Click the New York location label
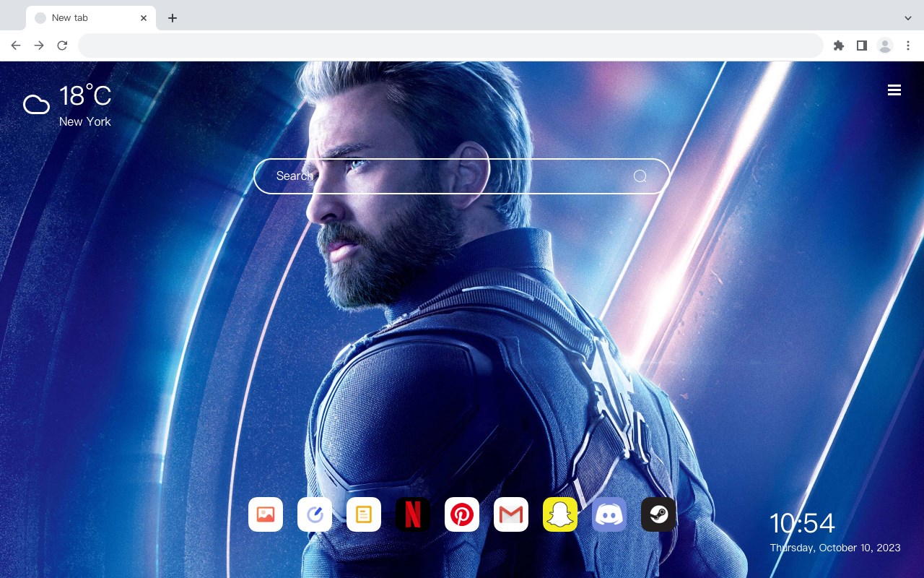Screen dimensions: 924x578 coord(85,121)
